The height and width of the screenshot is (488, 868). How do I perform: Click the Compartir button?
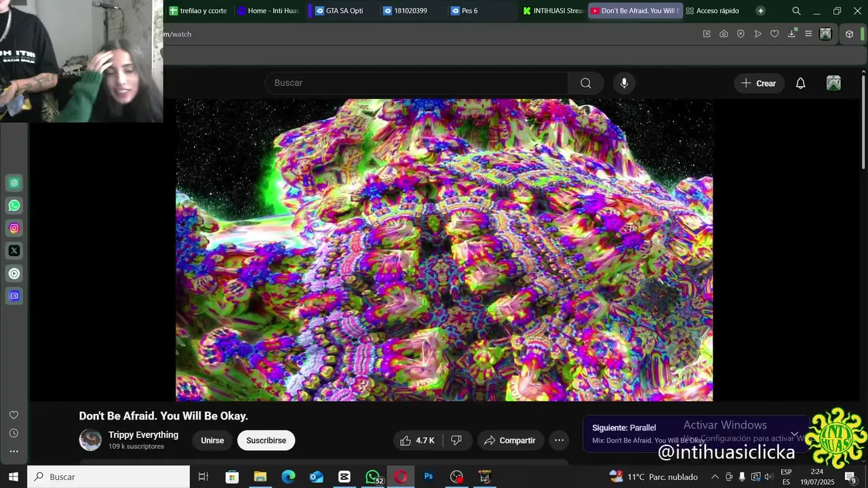tap(511, 441)
